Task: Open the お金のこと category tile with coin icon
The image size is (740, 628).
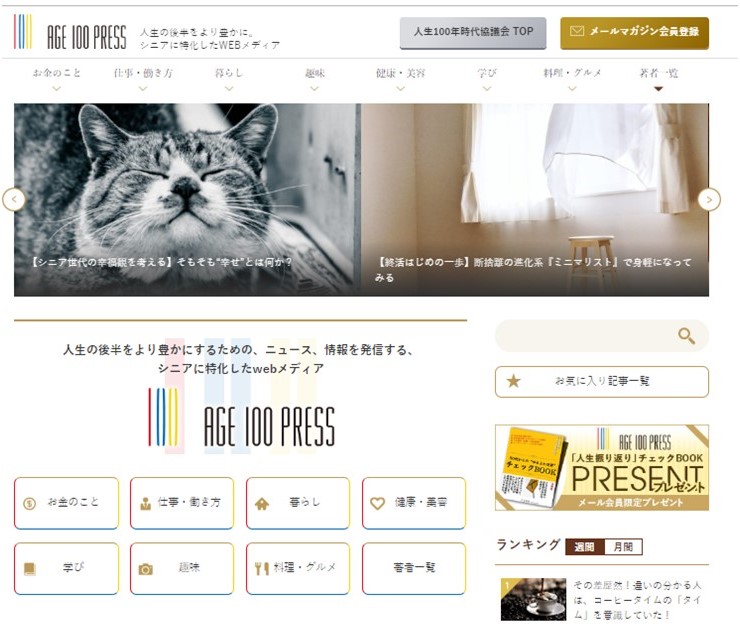Action: click(x=67, y=503)
